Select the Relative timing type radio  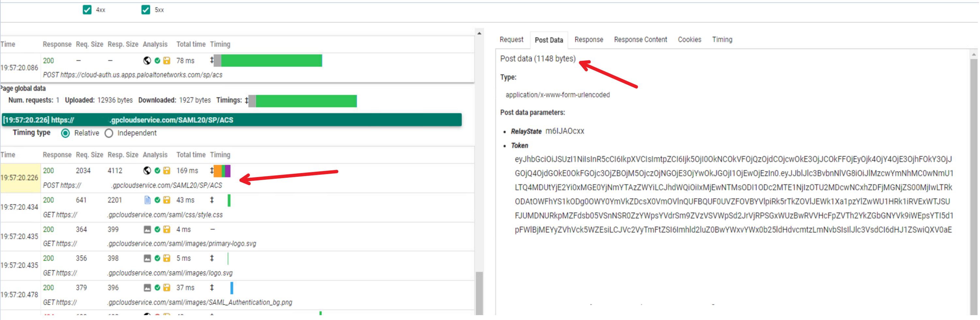click(65, 133)
